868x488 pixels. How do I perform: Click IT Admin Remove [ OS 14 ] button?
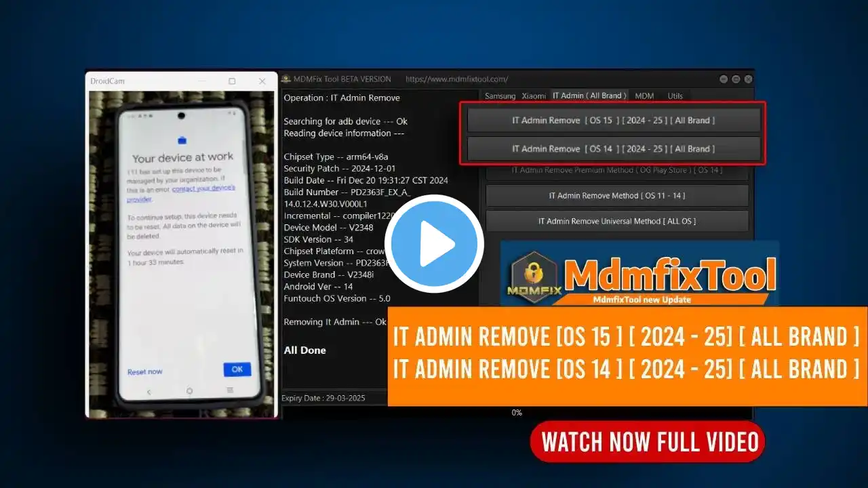click(614, 148)
